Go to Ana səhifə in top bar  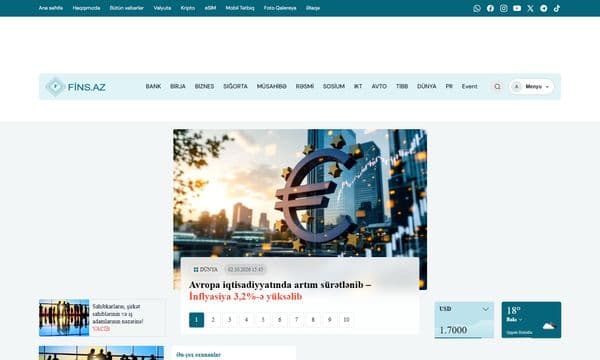(x=51, y=8)
